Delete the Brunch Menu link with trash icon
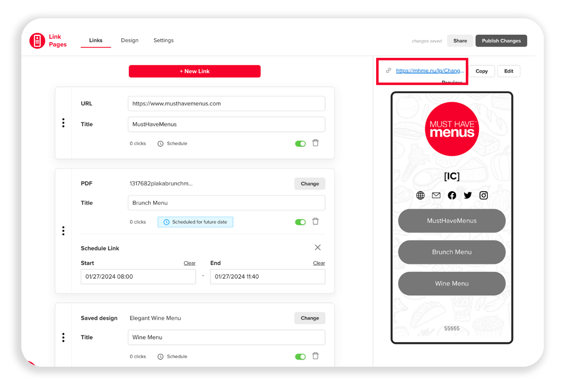 click(316, 221)
